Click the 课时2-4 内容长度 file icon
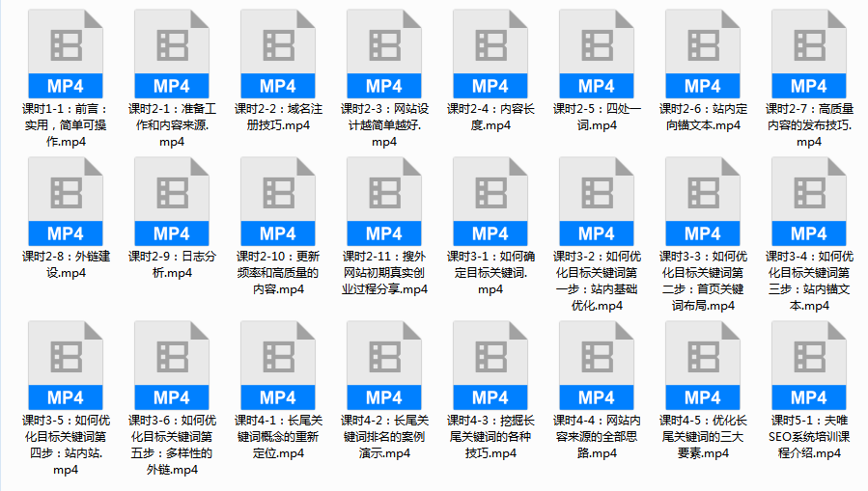 [x=490, y=53]
